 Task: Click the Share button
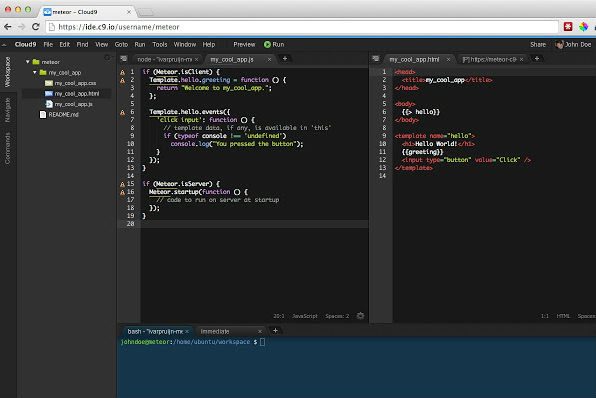click(538, 44)
